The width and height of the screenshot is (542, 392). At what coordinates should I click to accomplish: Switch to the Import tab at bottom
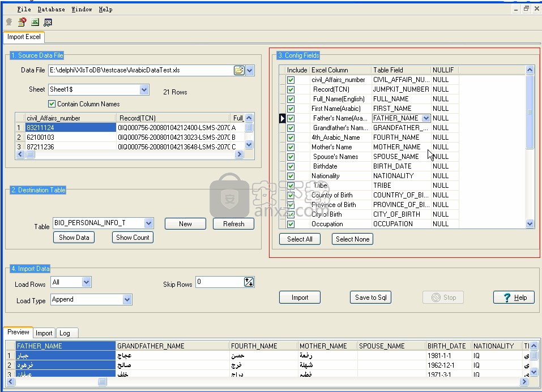click(44, 333)
